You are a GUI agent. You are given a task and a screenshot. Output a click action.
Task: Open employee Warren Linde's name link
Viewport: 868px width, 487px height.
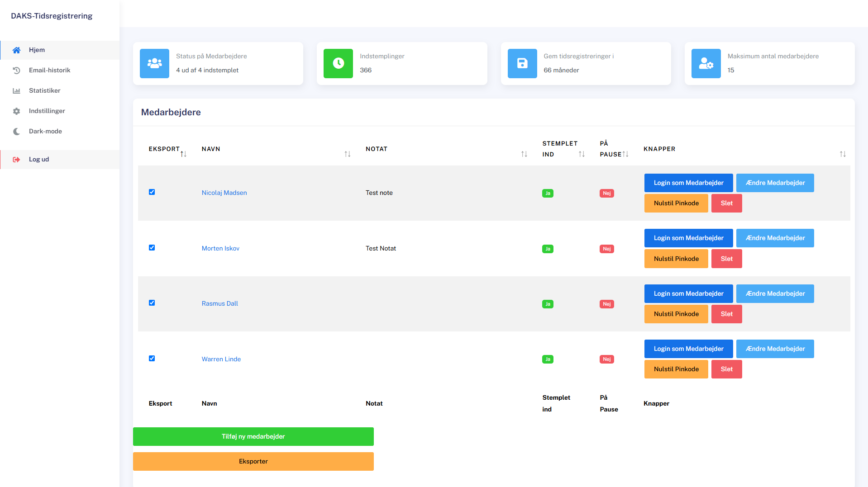point(221,359)
